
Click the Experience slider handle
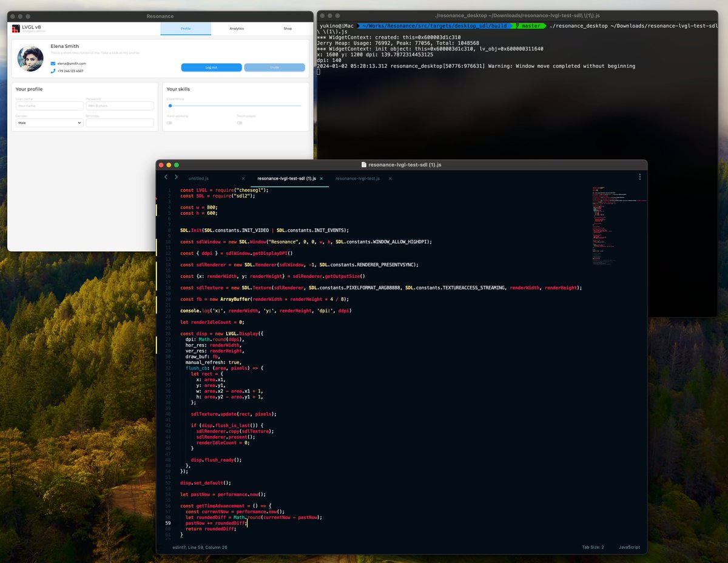[x=170, y=106]
